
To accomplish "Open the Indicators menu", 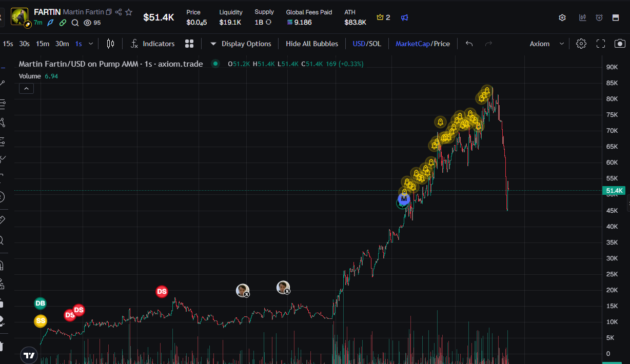I will 152,44.
